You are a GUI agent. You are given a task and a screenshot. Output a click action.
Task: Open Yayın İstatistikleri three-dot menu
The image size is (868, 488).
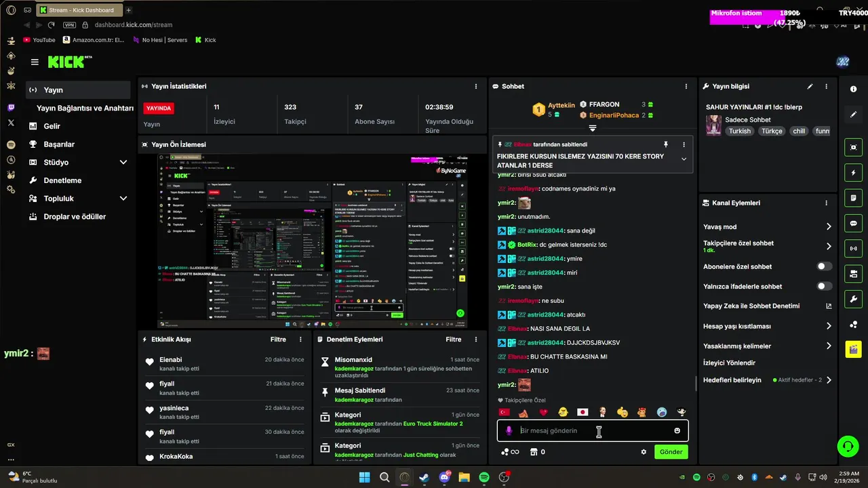tap(476, 87)
